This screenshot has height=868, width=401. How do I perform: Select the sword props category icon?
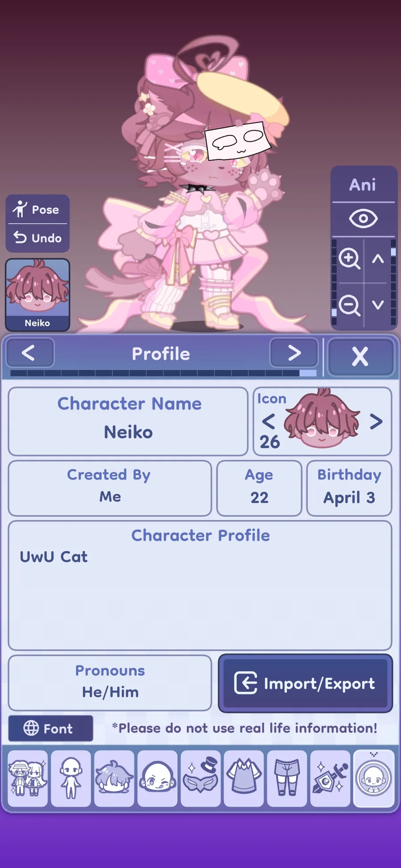click(x=330, y=779)
